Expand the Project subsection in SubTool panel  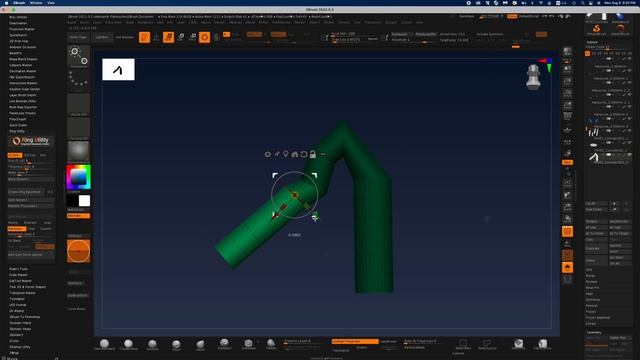[x=591, y=311]
